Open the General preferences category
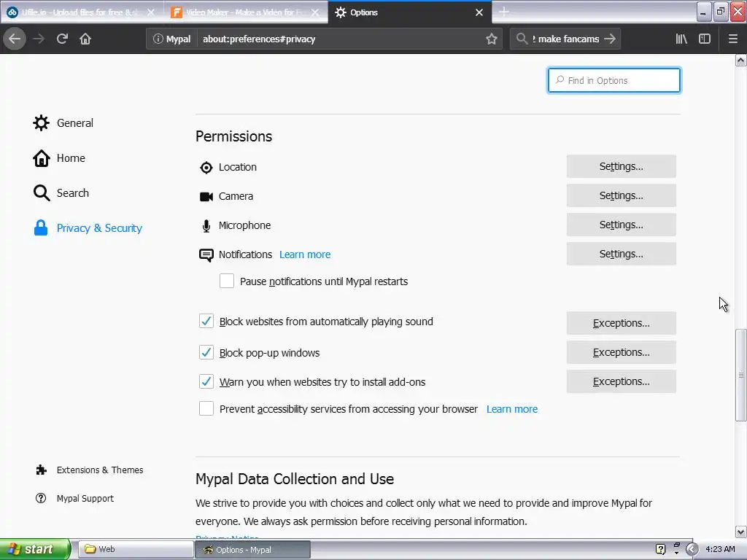The width and height of the screenshot is (747, 560). (x=74, y=123)
